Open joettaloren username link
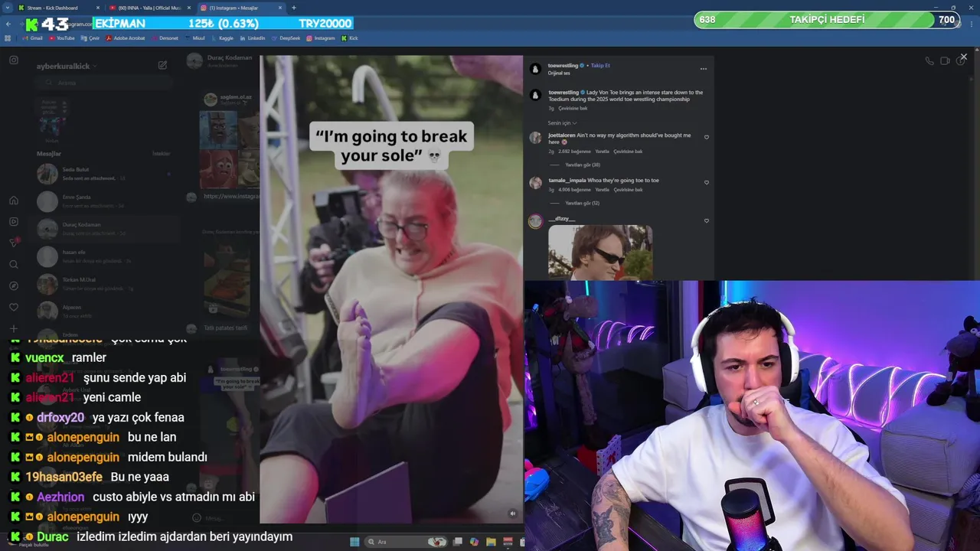Viewport: 980px width, 551px height. pyautogui.click(x=561, y=135)
